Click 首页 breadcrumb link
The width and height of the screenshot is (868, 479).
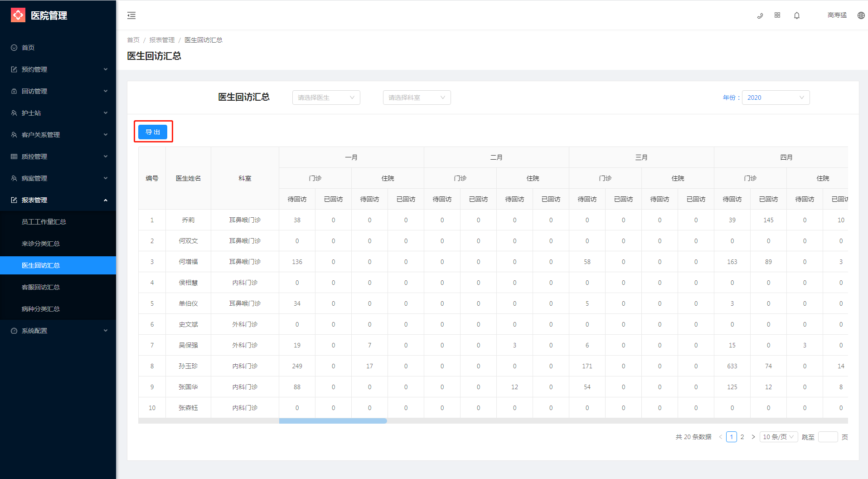click(x=133, y=40)
